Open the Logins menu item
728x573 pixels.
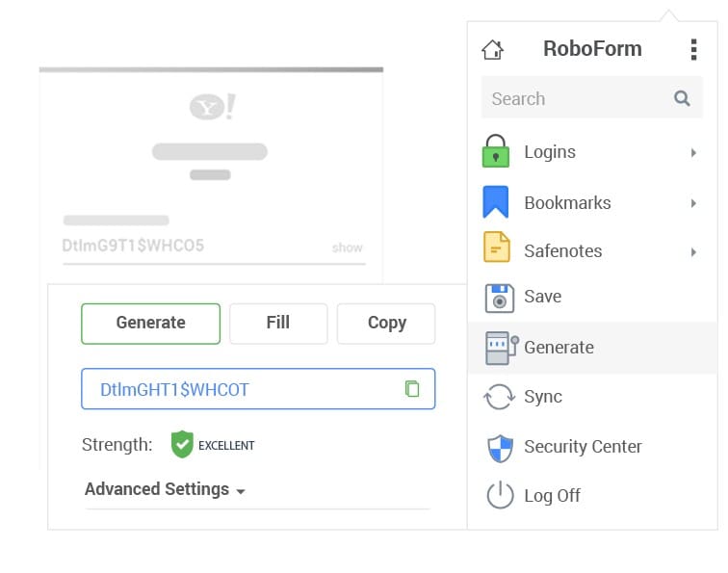coord(591,152)
